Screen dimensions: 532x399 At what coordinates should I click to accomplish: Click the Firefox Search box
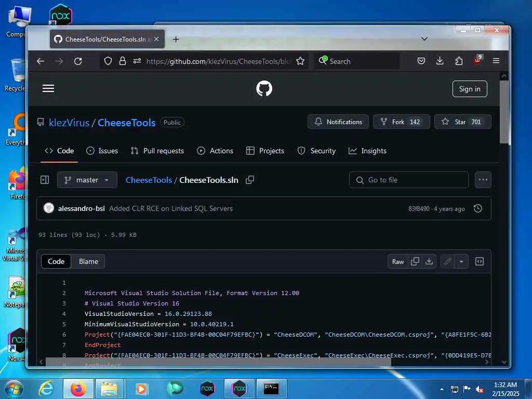pos(356,61)
